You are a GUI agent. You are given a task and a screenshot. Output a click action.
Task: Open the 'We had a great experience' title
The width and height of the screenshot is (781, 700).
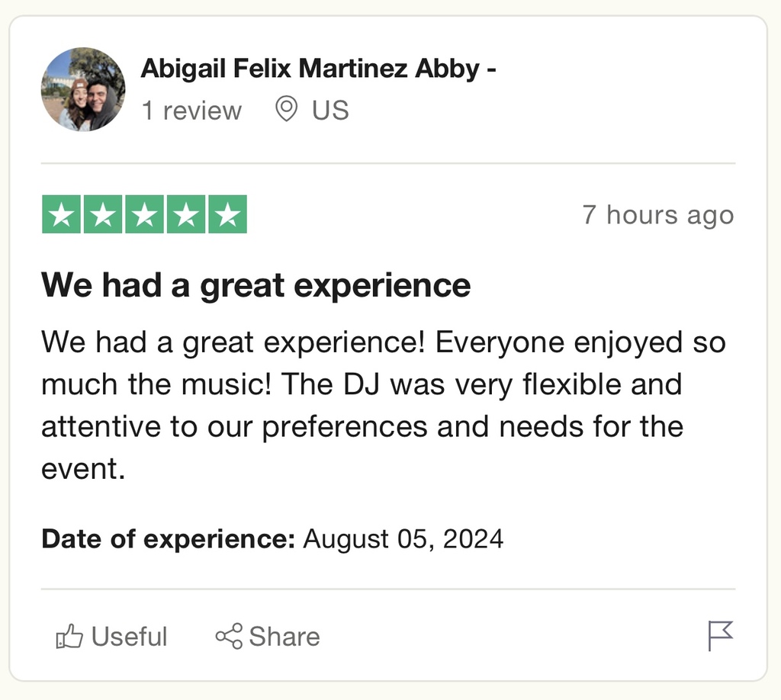[256, 284]
